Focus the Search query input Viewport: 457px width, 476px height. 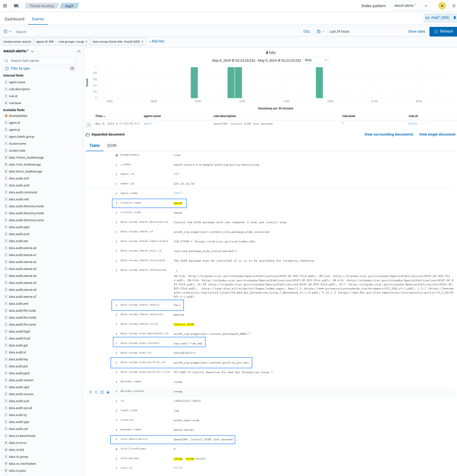pyautogui.click(x=157, y=32)
